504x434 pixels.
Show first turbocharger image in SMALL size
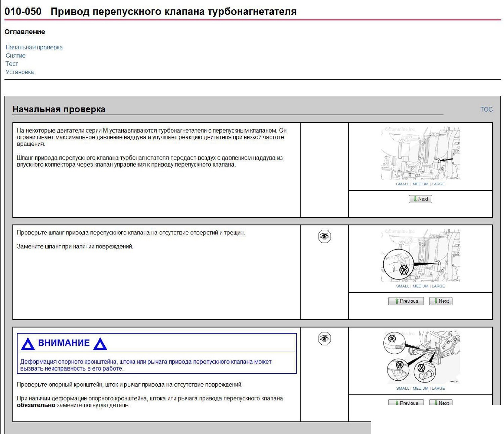tap(403, 184)
